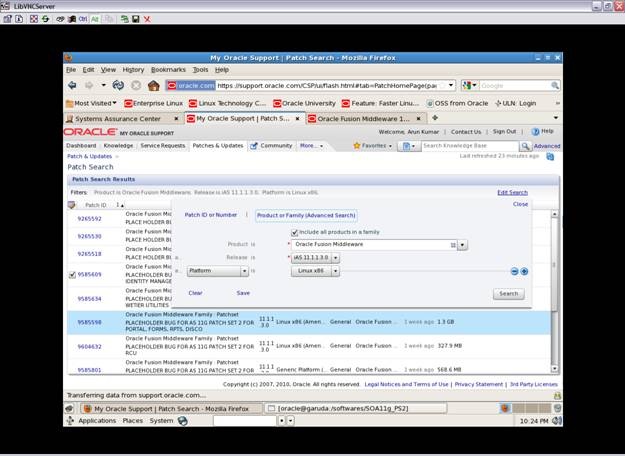Click the Google search magnifier icon
The image size is (625, 456).
pos(554,85)
